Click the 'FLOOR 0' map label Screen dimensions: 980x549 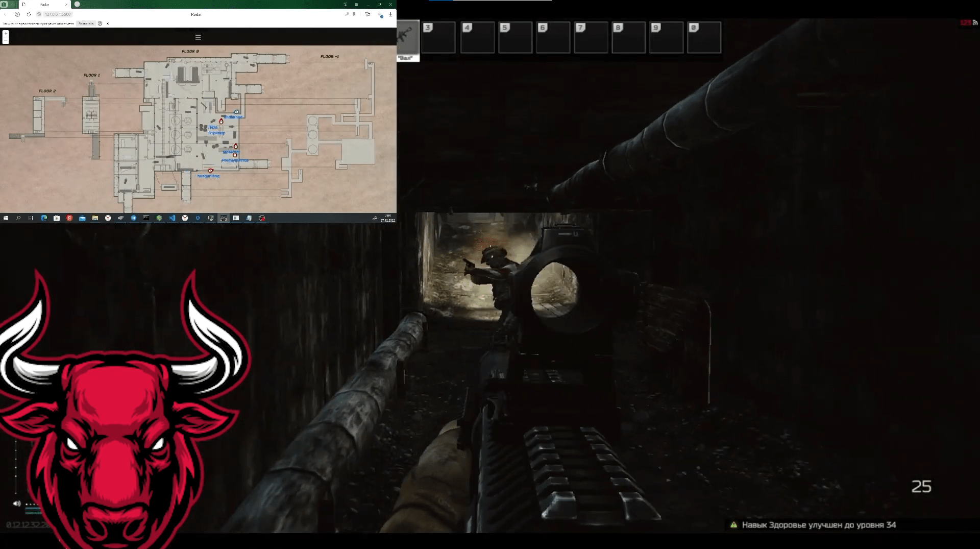pyautogui.click(x=190, y=52)
